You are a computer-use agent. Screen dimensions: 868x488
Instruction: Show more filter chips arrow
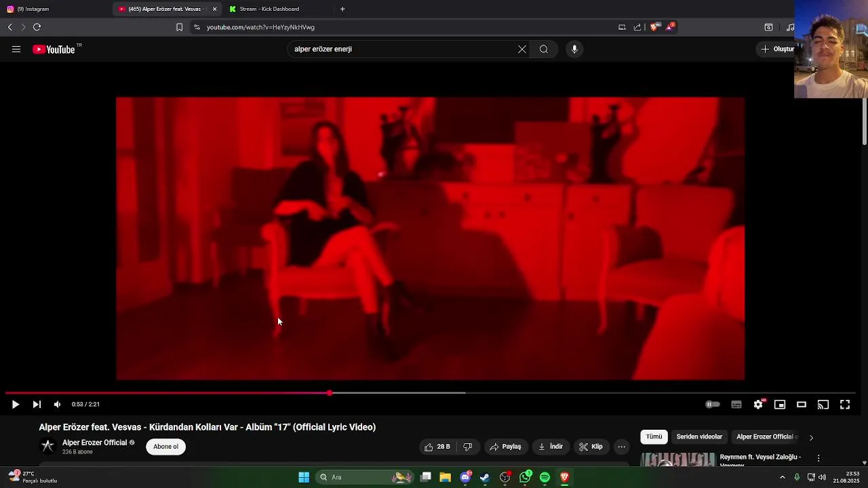(x=811, y=438)
